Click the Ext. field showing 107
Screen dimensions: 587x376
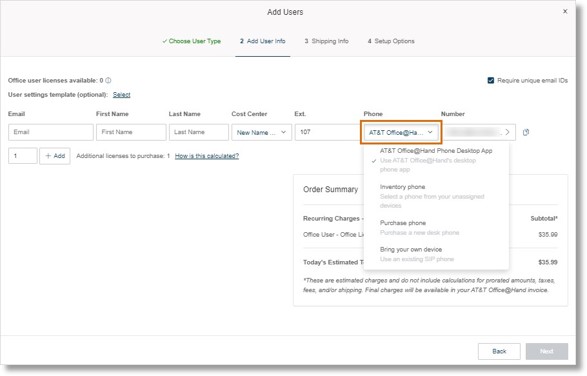click(x=329, y=132)
